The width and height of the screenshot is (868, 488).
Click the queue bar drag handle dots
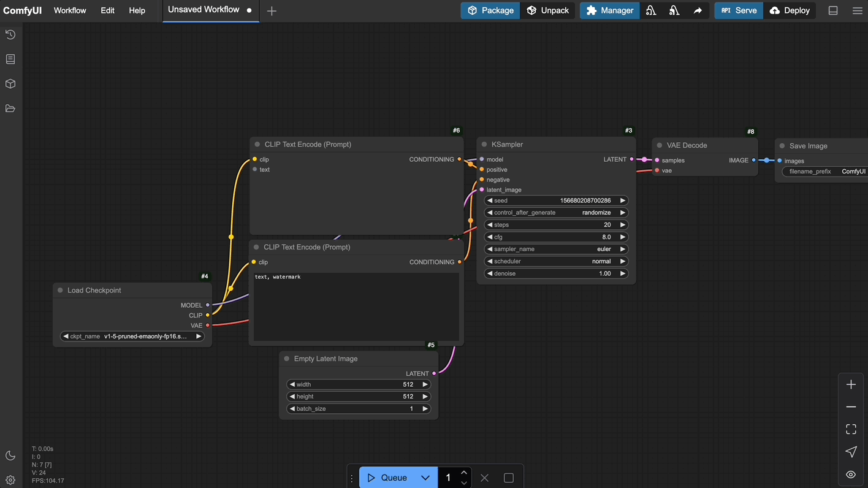[352, 478]
